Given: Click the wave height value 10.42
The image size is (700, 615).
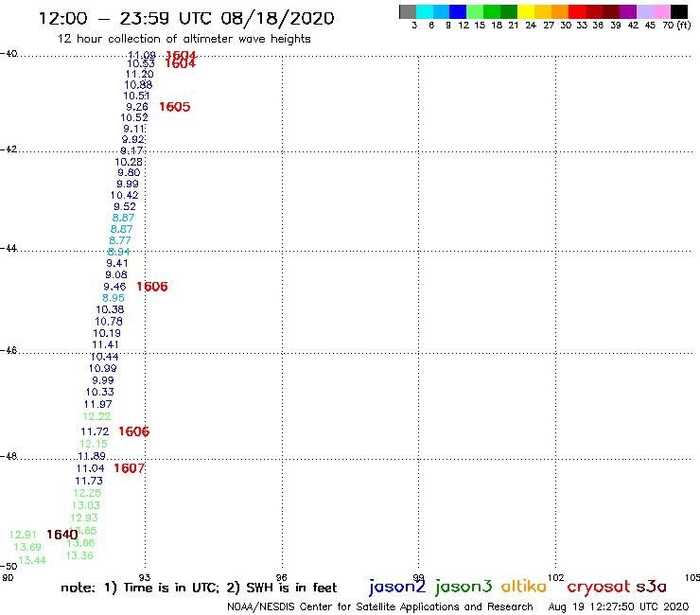Looking at the screenshot, I should click(x=124, y=195).
